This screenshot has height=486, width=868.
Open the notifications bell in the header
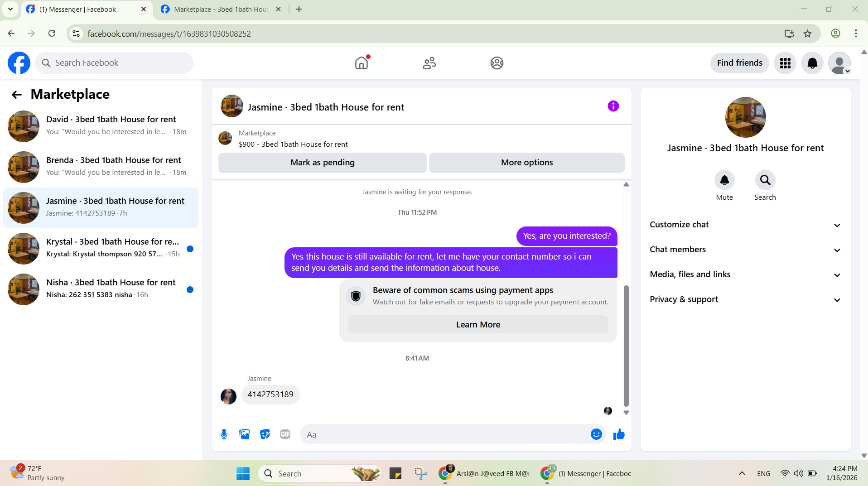pyautogui.click(x=812, y=63)
